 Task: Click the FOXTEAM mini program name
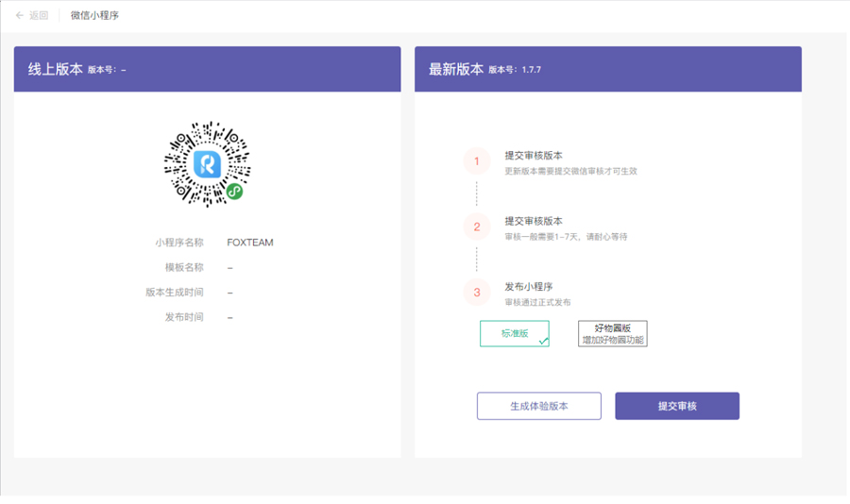pos(250,243)
